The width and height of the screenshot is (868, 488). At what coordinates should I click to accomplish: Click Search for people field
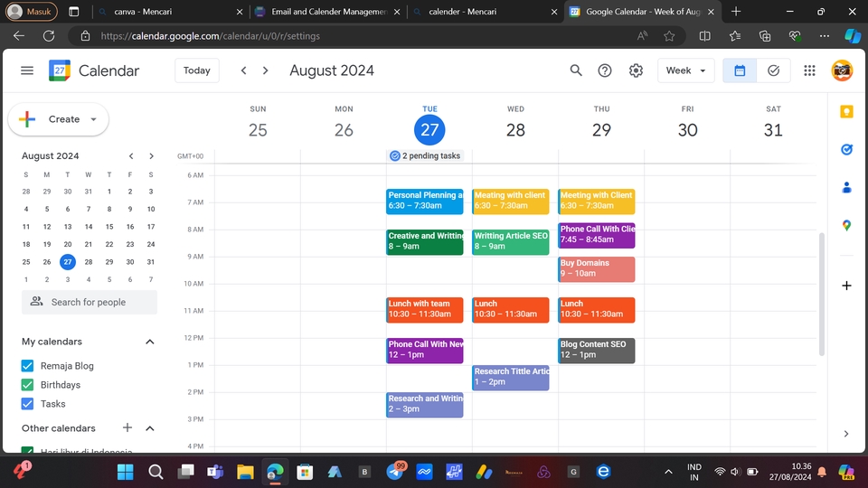point(90,302)
